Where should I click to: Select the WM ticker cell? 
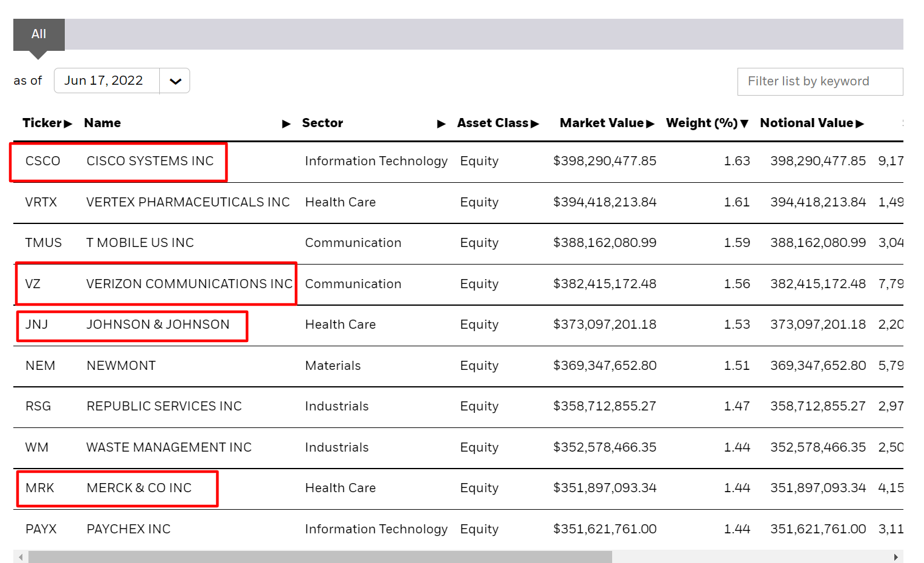(x=37, y=447)
